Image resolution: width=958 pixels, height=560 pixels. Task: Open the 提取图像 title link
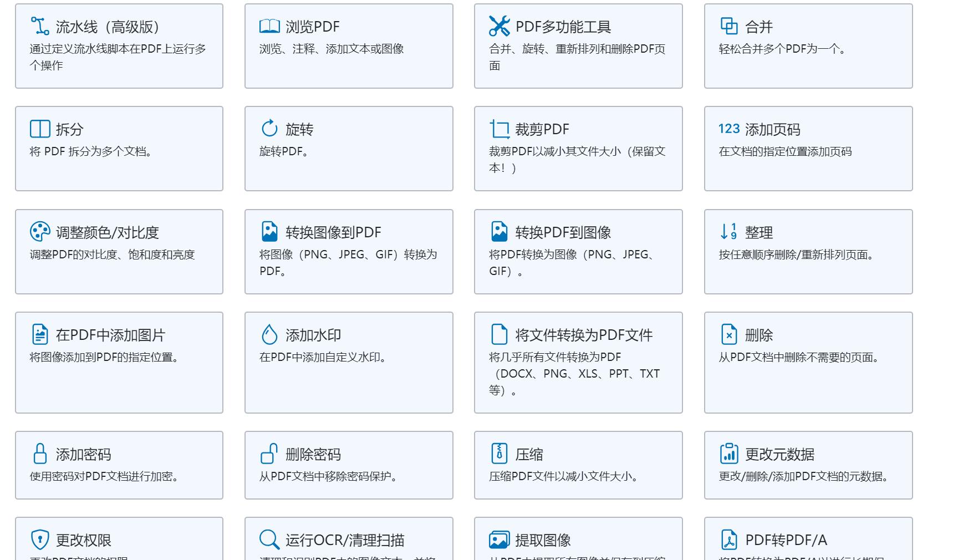543,540
